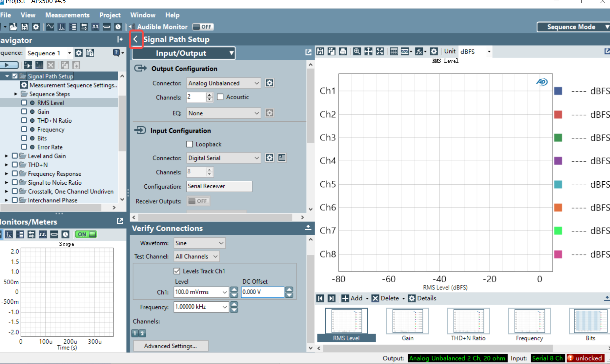The width and height of the screenshot is (610, 364).
Task: Click the Ch1 blue color swatch
Action: (558, 91)
